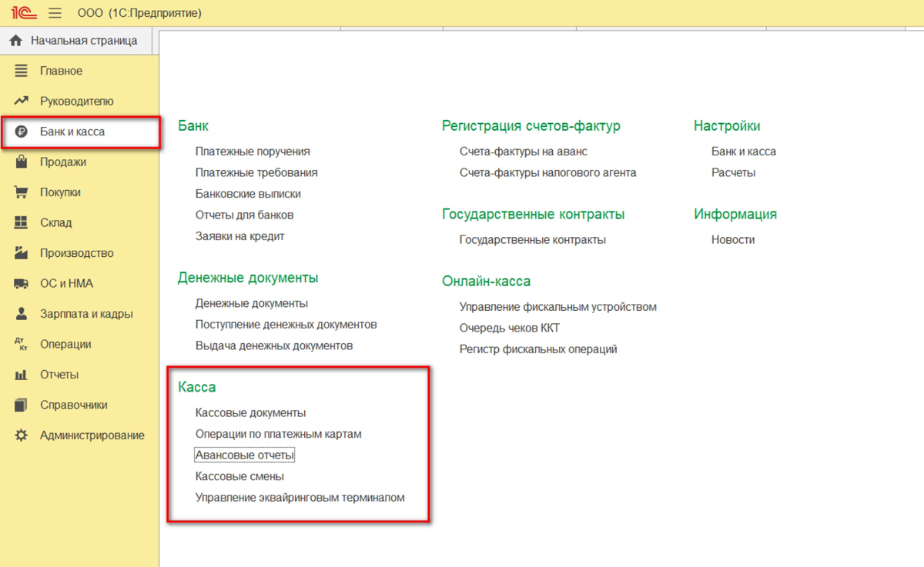924x567 pixels.
Task: Click the truck icon for ОС и НМА
Action: point(22,284)
